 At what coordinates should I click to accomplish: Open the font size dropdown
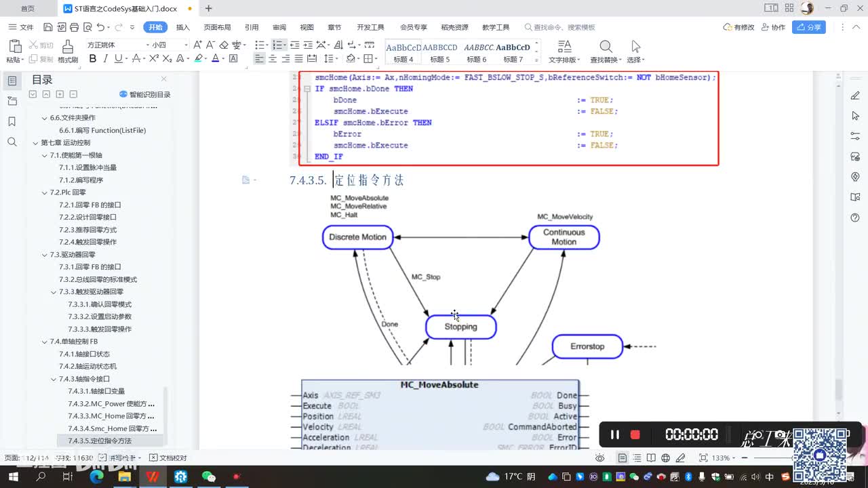coord(186,45)
